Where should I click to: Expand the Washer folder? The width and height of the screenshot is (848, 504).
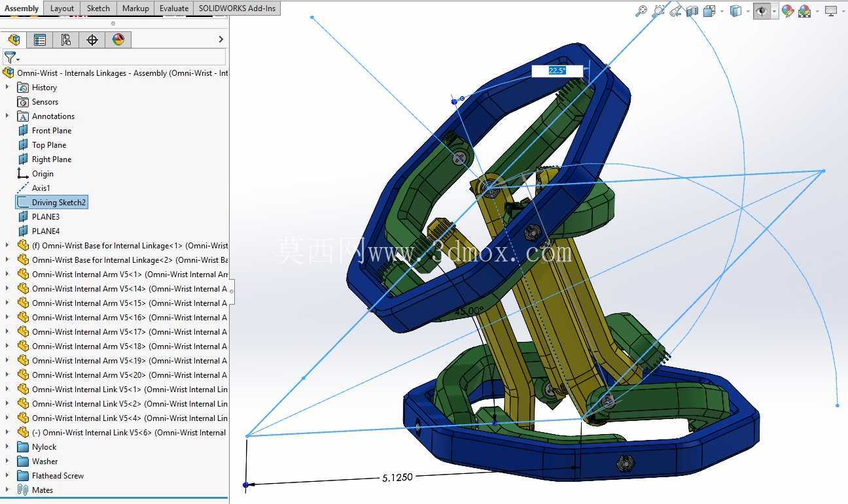pos(7,462)
